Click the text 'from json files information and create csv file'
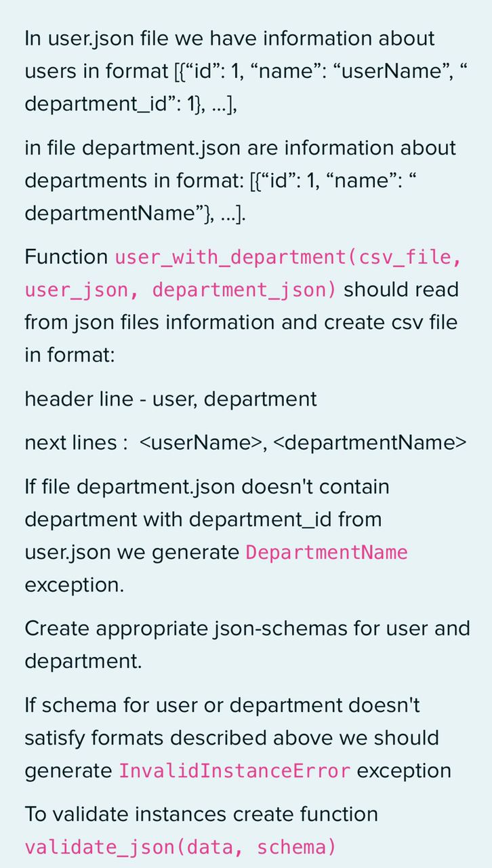Image resolution: width=492 pixels, height=868 pixels. click(x=241, y=322)
